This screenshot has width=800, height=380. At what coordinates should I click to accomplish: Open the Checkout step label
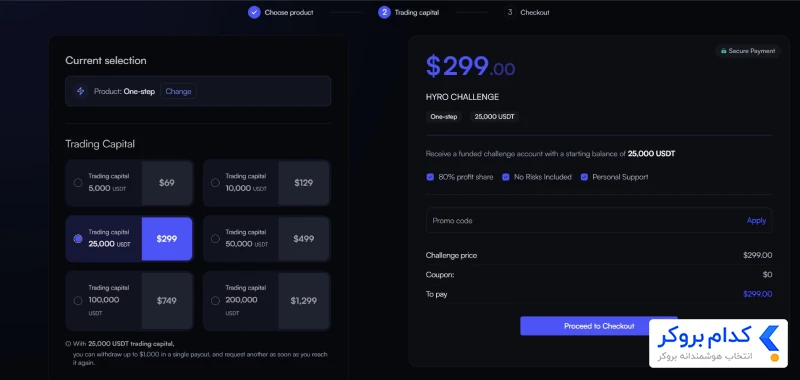(535, 12)
